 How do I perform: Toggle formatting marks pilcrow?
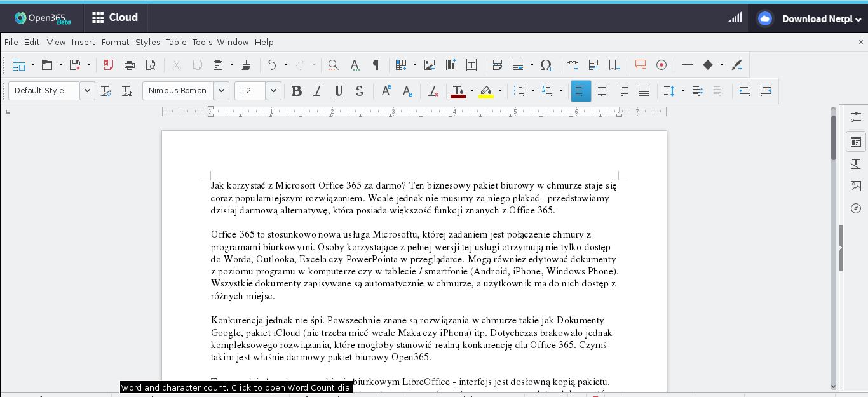pyautogui.click(x=376, y=65)
